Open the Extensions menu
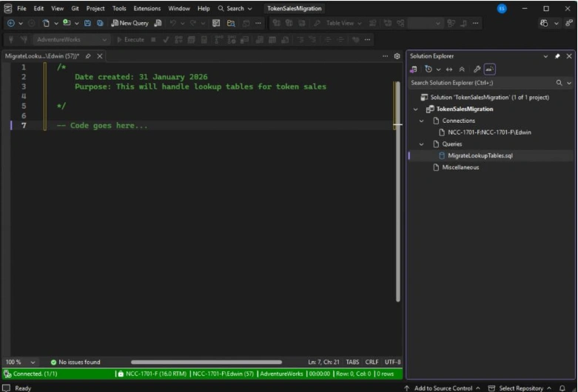Image resolution: width=578 pixels, height=392 pixels. pyautogui.click(x=147, y=8)
